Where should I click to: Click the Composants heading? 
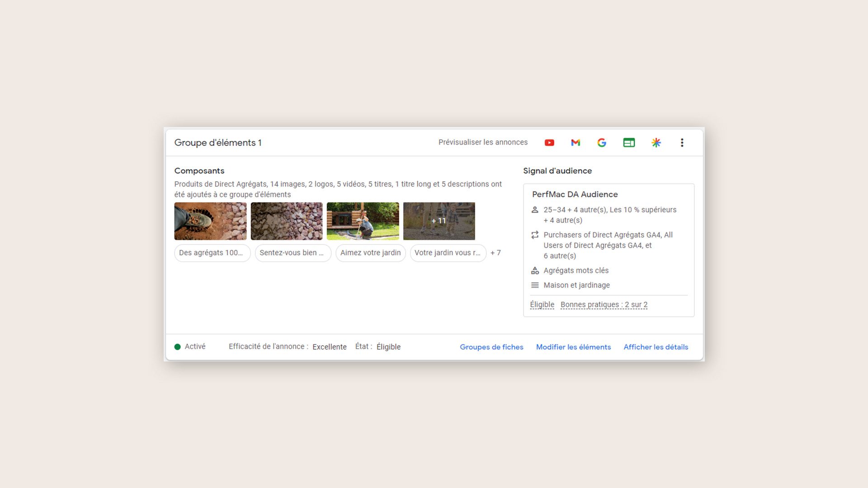click(x=199, y=171)
